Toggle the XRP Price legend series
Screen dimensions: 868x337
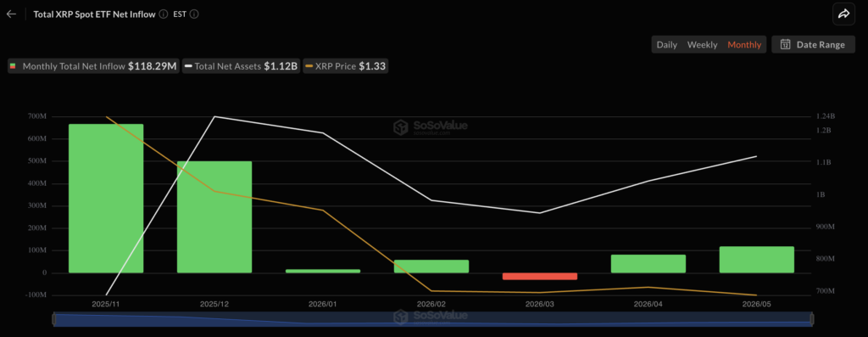pos(345,66)
